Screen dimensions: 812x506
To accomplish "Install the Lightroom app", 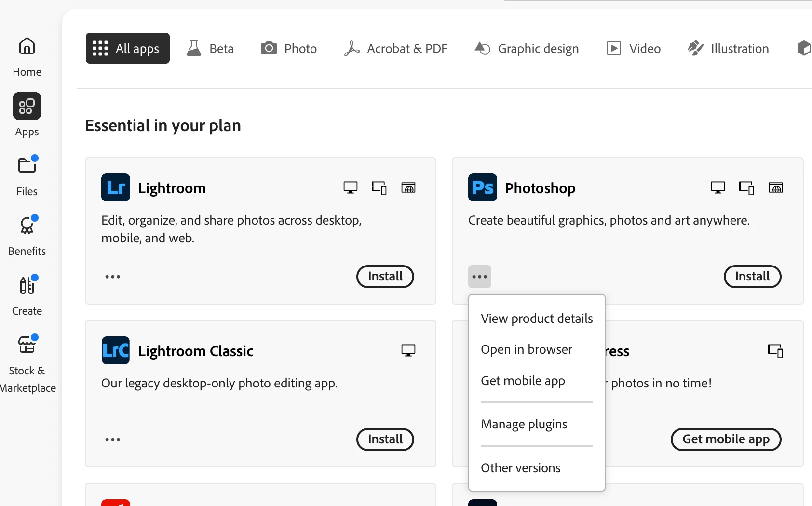I will tap(385, 277).
